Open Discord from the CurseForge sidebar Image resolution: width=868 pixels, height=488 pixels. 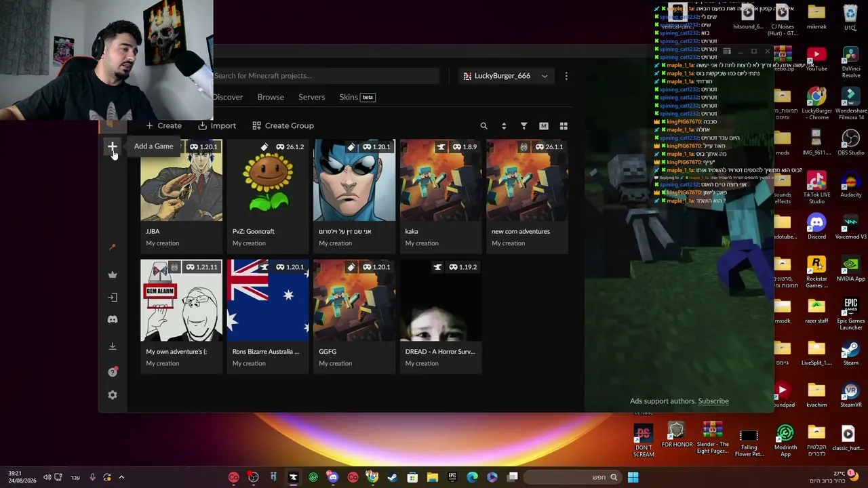click(x=113, y=319)
